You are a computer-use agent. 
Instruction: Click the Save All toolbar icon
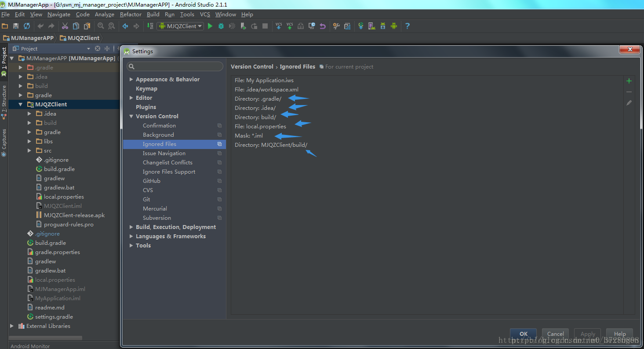point(16,26)
